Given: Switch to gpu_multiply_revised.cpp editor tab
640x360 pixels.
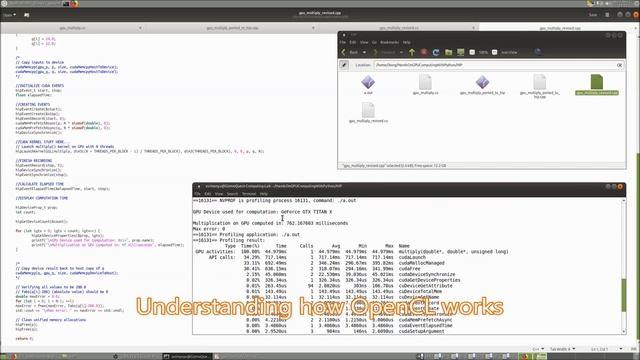Looking at the screenshot, I should (559, 28).
